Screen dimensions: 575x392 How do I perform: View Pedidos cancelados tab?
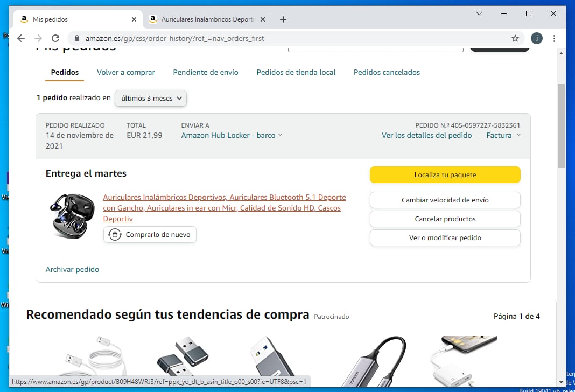(387, 72)
